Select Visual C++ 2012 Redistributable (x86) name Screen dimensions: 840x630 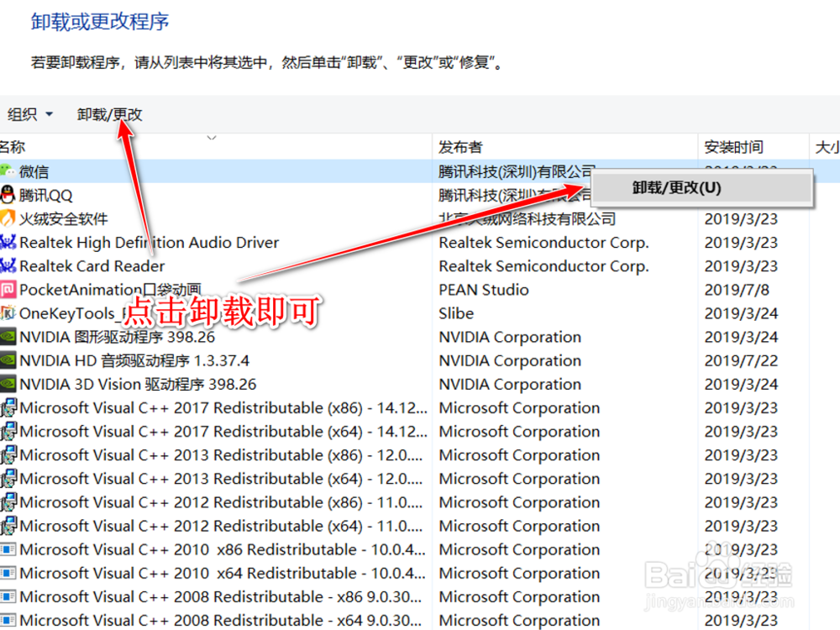tap(221, 502)
